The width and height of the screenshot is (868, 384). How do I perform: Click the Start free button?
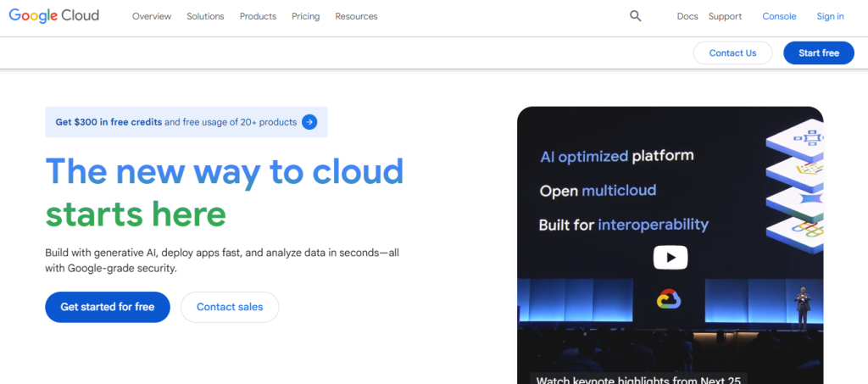coord(819,53)
